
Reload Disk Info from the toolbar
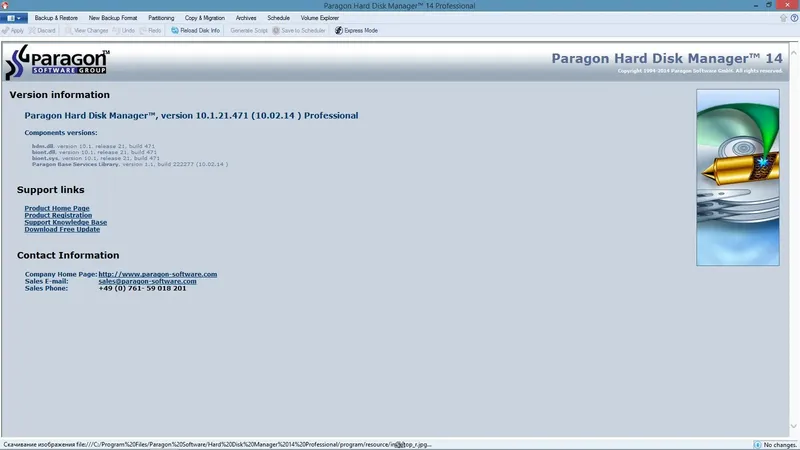(x=195, y=31)
